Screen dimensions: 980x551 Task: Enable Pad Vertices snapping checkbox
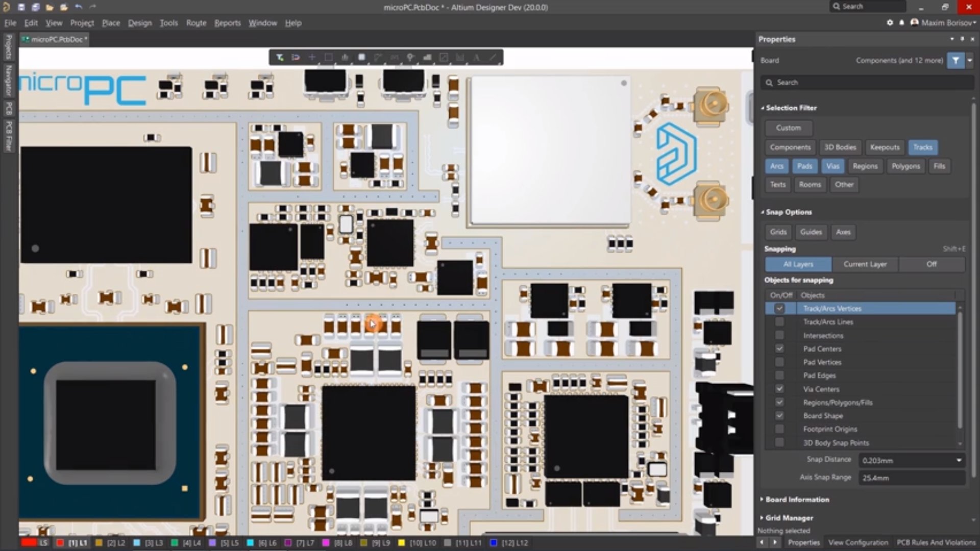tap(779, 362)
